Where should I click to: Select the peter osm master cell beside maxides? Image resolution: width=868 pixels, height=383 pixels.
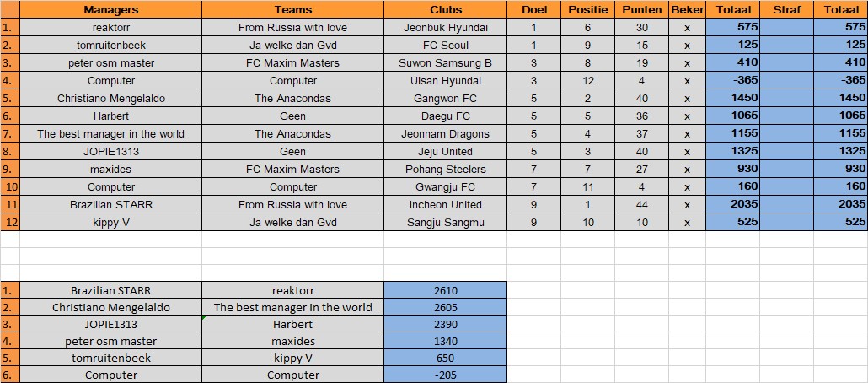(x=110, y=341)
